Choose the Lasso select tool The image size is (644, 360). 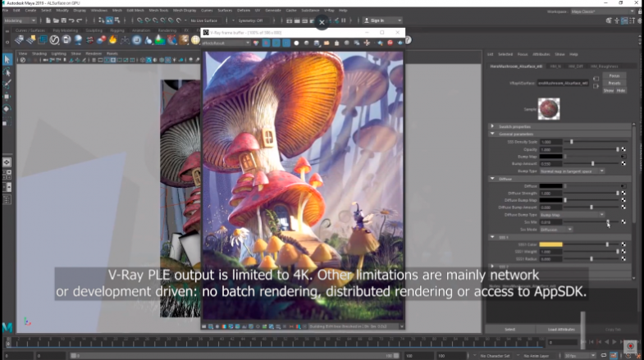(x=7, y=72)
